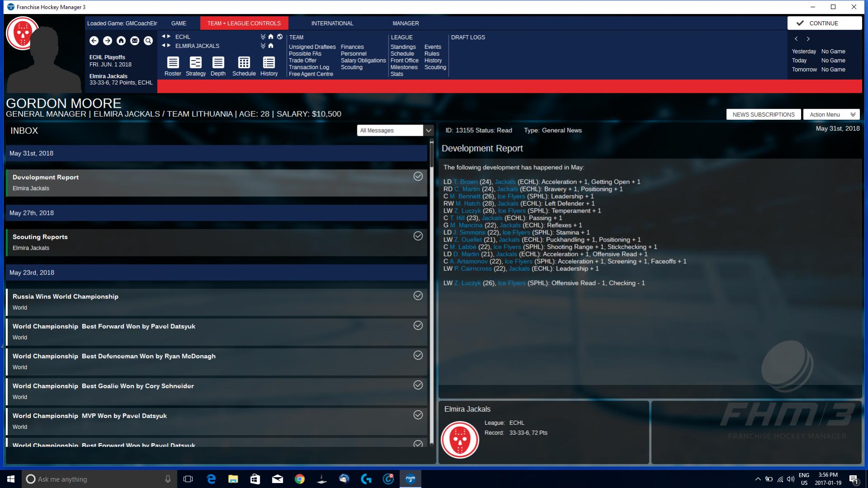Open Cortana search box on taskbar
The height and width of the screenshot is (488, 868).
[x=99, y=479]
